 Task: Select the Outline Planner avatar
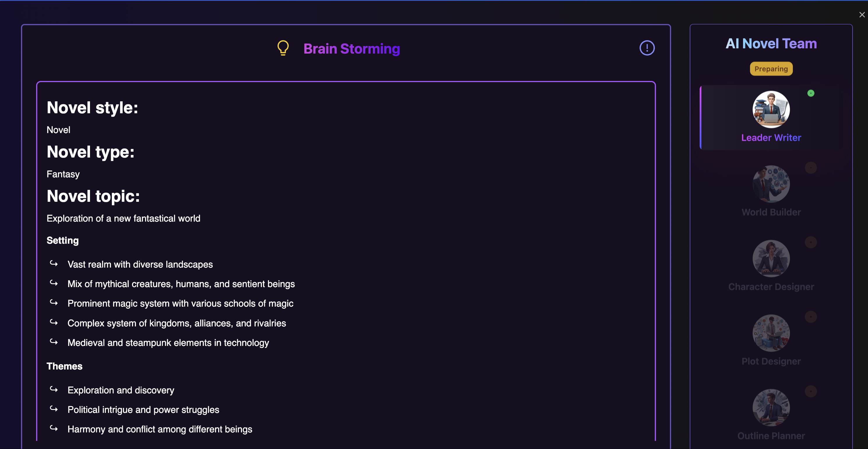(x=771, y=407)
